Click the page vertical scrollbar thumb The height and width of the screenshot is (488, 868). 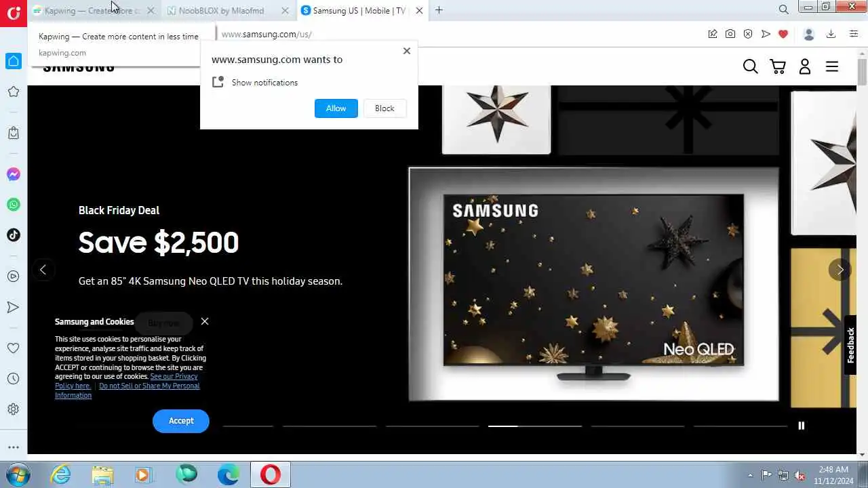click(862, 73)
